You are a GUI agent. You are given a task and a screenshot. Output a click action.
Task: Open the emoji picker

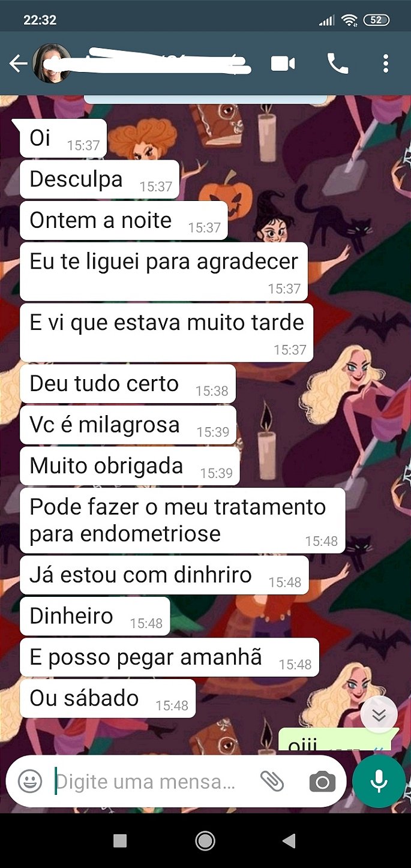(x=30, y=781)
